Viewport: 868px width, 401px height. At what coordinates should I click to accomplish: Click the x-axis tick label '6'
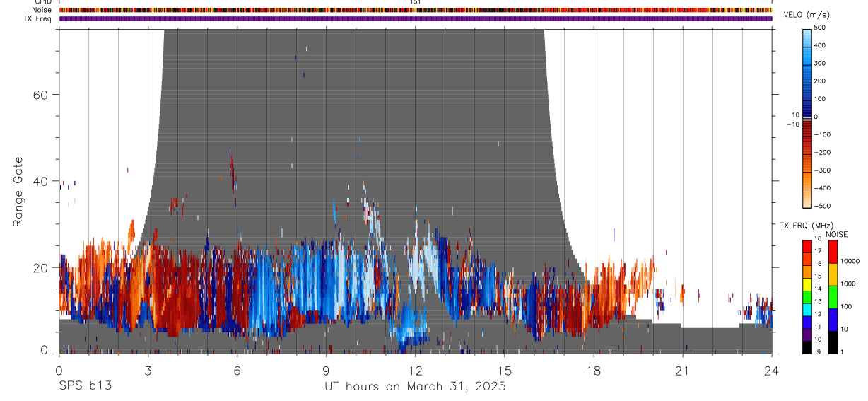[237, 371]
